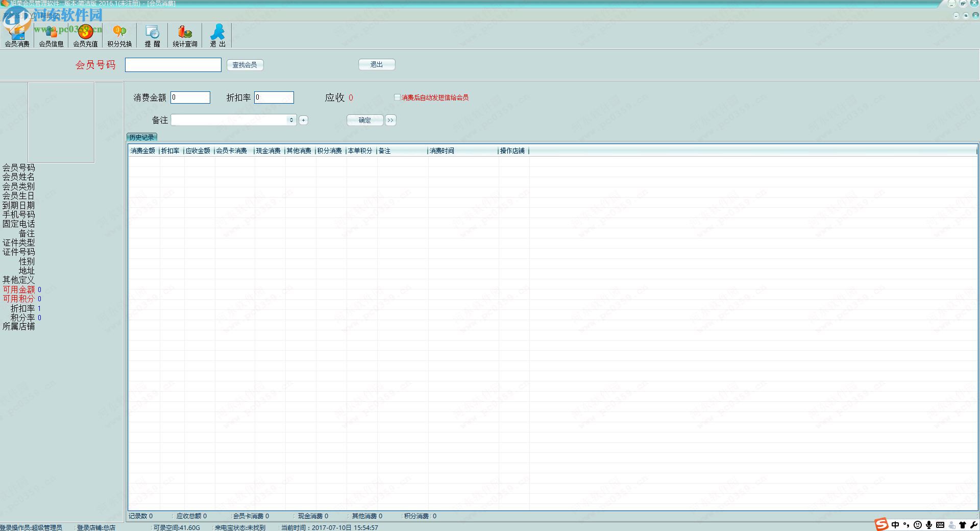Click the 退出 exit toolbar icon
Viewport: 980px width, 531px height.
[217, 36]
